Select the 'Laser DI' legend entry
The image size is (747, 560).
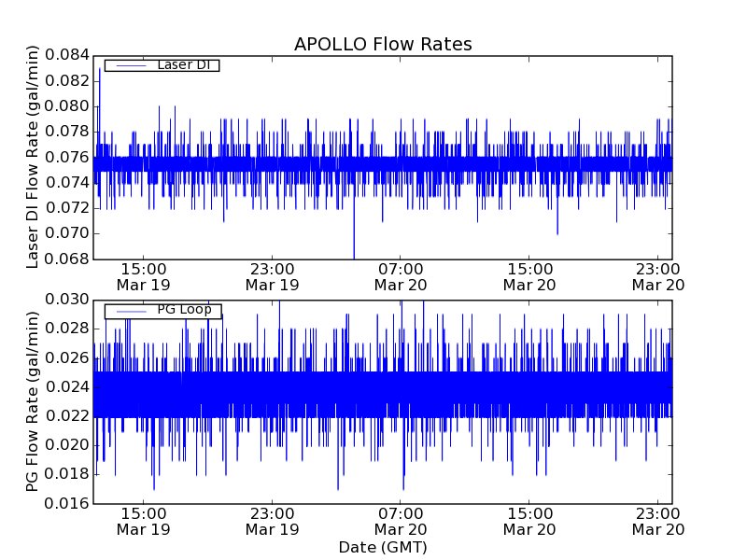pos(162,65)
